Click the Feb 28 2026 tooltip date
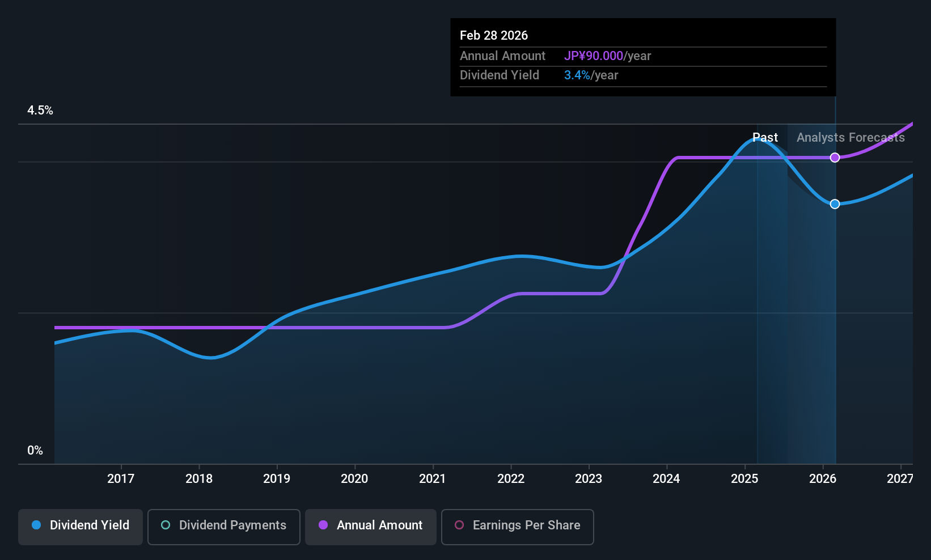Screen dimensions: 931x560 point(494,36)
